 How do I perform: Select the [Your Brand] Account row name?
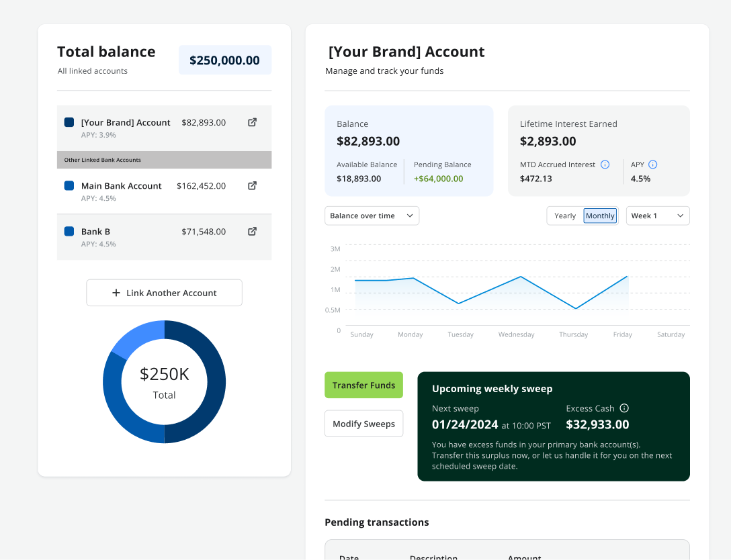click(x=126, y=122)
